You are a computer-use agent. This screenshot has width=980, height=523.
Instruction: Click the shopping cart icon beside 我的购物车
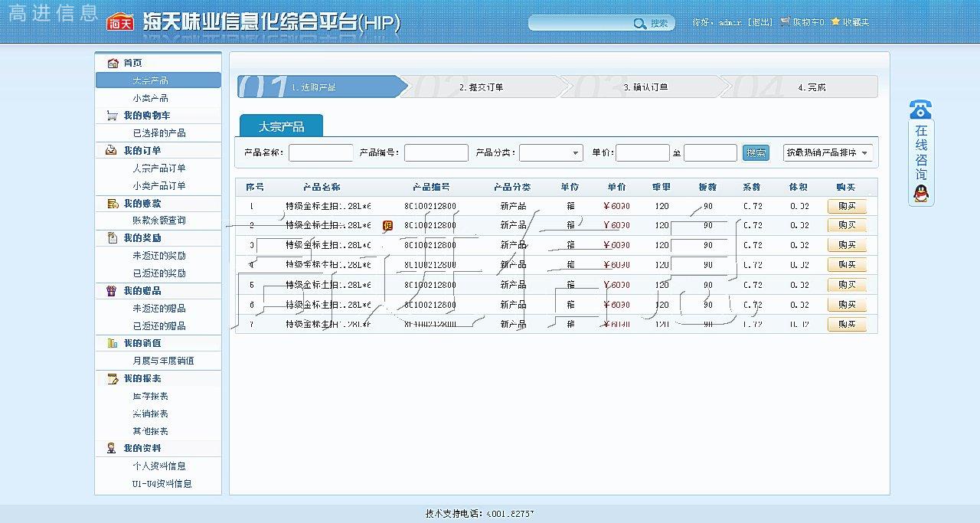pos(112,116)
